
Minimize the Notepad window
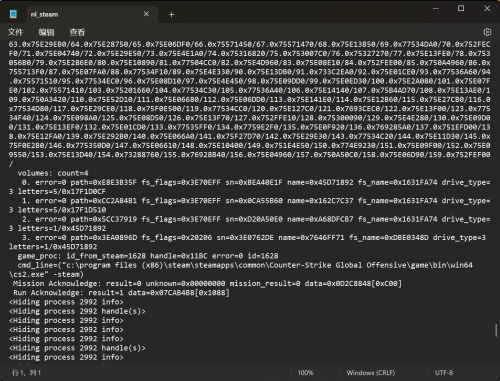pyautogui.click(x=436, y=8)
